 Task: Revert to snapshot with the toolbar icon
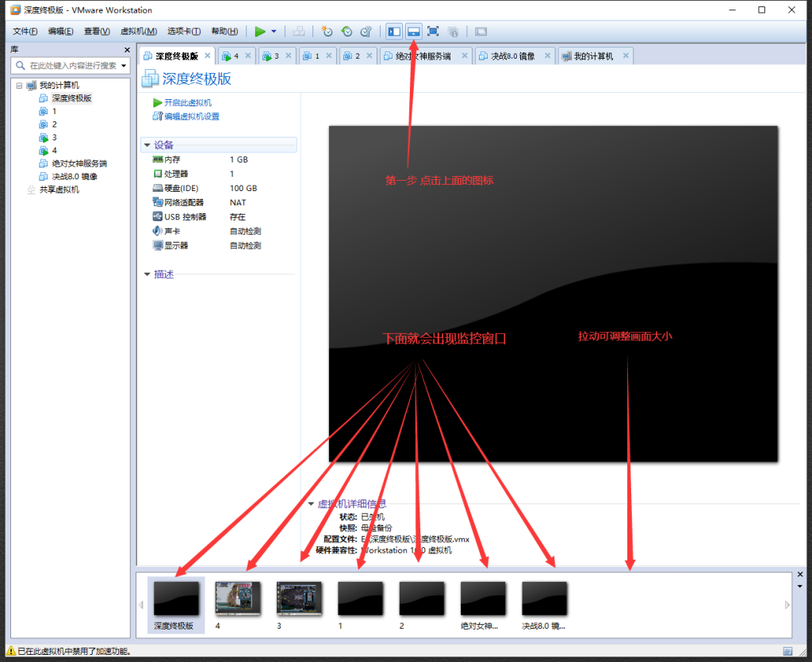coord(347,32)
